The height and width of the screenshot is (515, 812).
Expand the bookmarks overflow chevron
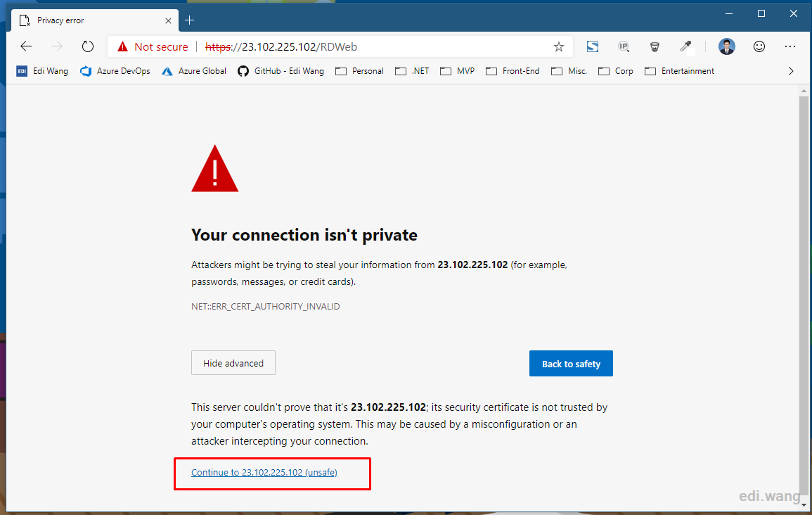(x=791, y=71)
